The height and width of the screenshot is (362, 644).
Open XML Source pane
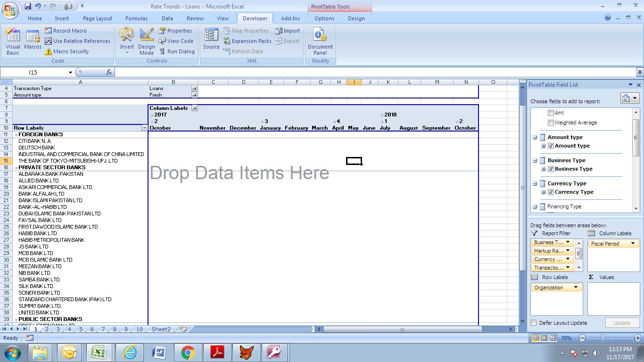click(x=211, y=39)
